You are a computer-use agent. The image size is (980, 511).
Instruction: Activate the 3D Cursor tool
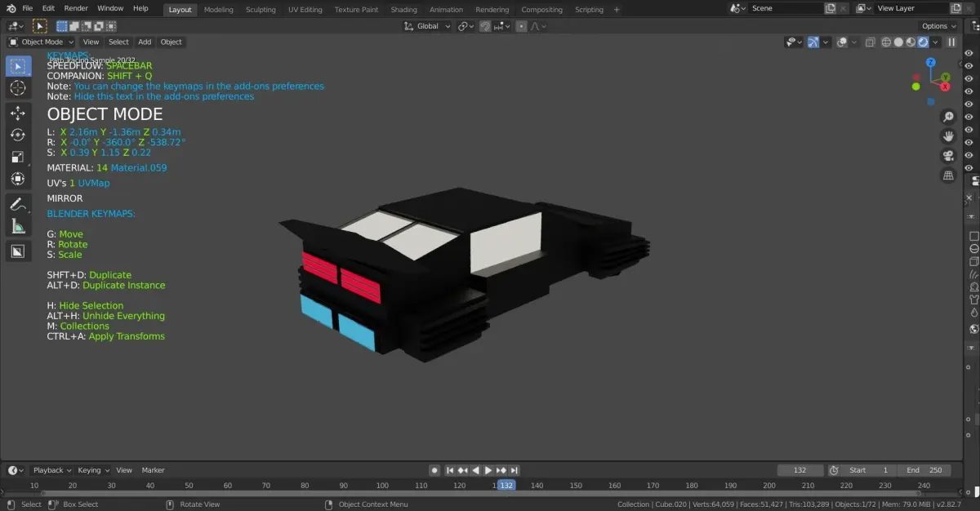18,87
